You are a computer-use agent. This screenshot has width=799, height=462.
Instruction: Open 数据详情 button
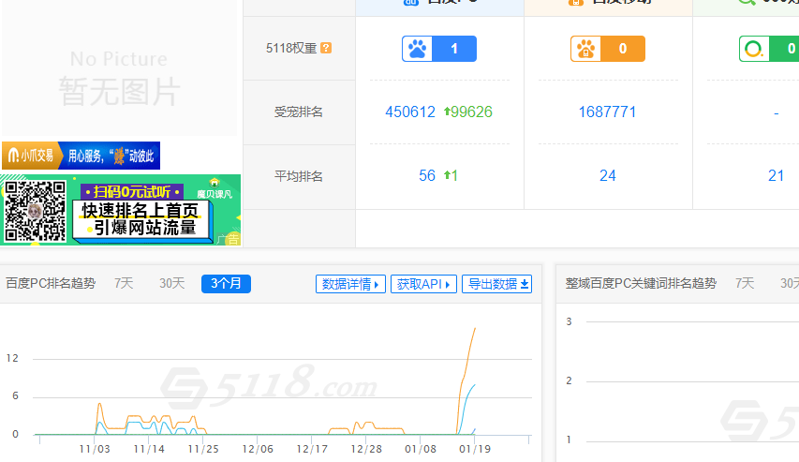(351, 284)
